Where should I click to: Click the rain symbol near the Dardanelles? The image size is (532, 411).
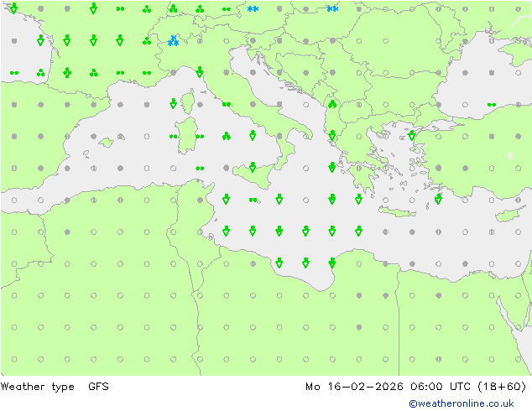point(411,135)
